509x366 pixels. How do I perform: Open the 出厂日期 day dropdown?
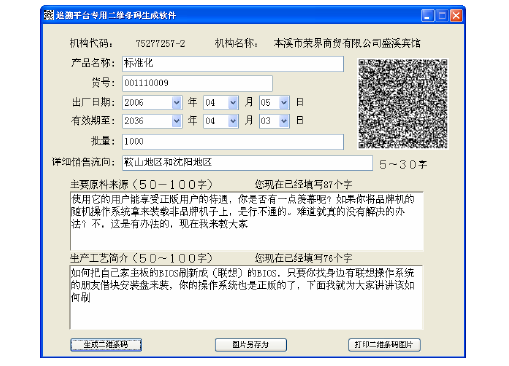284,103
